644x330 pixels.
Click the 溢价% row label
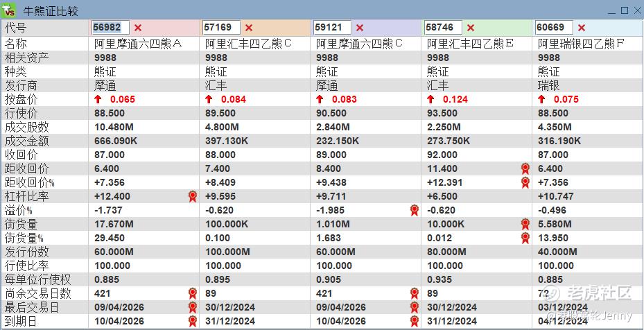click(19, 211)
